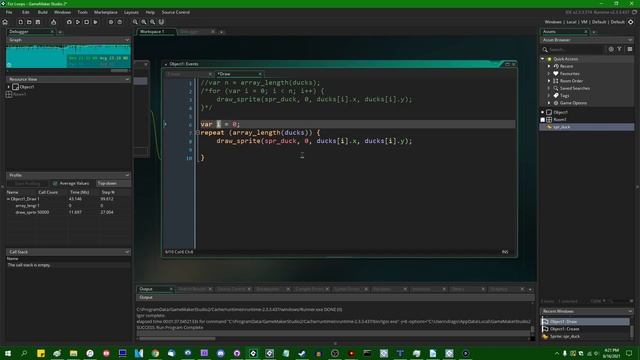The image size is (640, 360).
Task: Expand the Recent item in Quick Access
Action: tap(549, 66)
